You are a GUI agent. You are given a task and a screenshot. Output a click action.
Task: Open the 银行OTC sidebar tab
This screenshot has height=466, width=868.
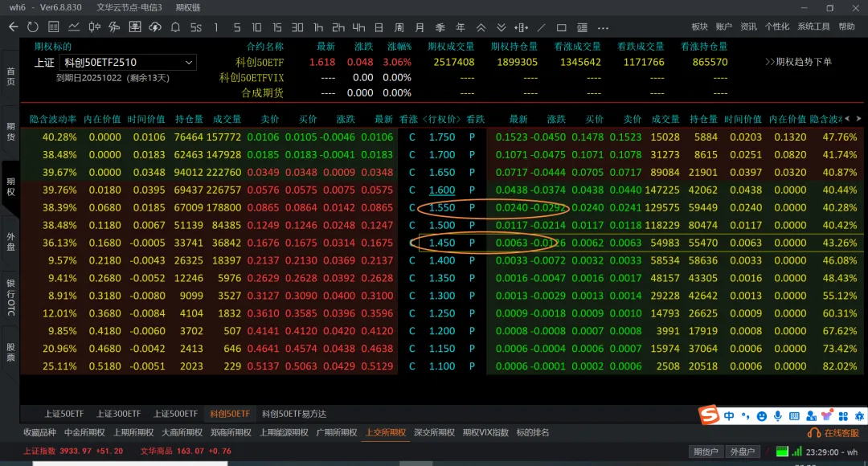10,297
